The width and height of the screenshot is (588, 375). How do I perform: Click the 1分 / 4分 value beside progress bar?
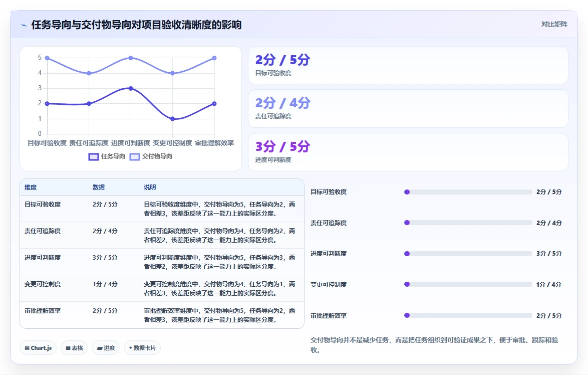coord(549,285)
